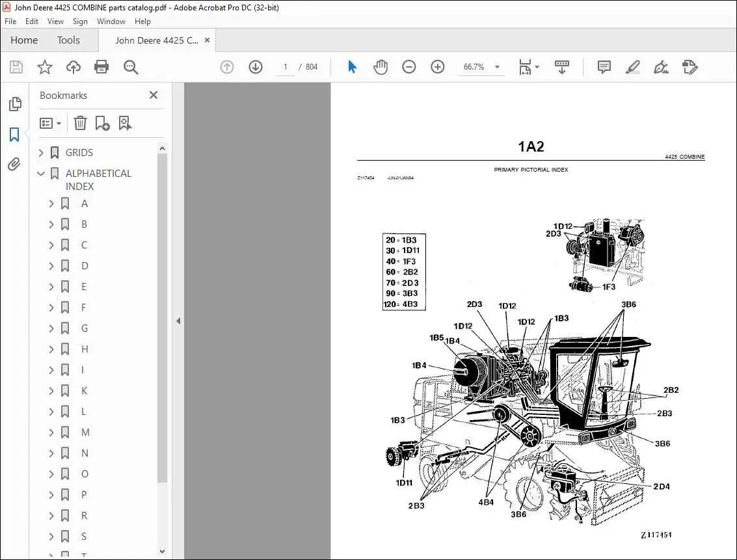The height and width of the screenshot is (560, 737).
Task: Choose the Selection arrow tool
Action: coord(352,67)
